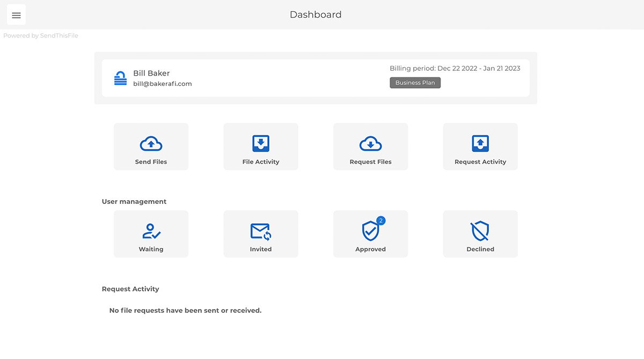Click the Request Files cloud download icon
Screen dimensions: 644x359
click(370, 144)
